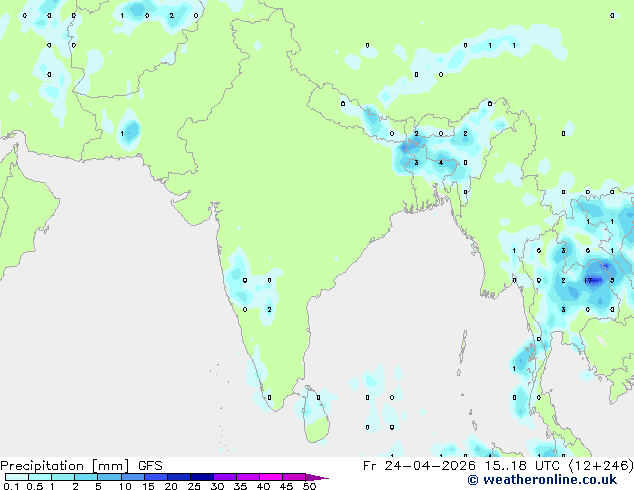
Task: Pick the legend swatch between 0.5 and 1
Action: (40, 477)
